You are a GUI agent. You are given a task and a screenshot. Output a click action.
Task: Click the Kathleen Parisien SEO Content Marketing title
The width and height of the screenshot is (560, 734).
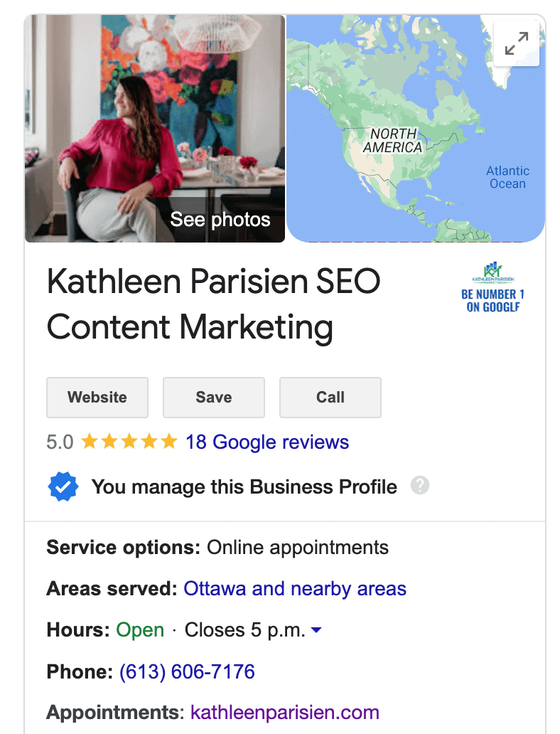coord(213,304)
